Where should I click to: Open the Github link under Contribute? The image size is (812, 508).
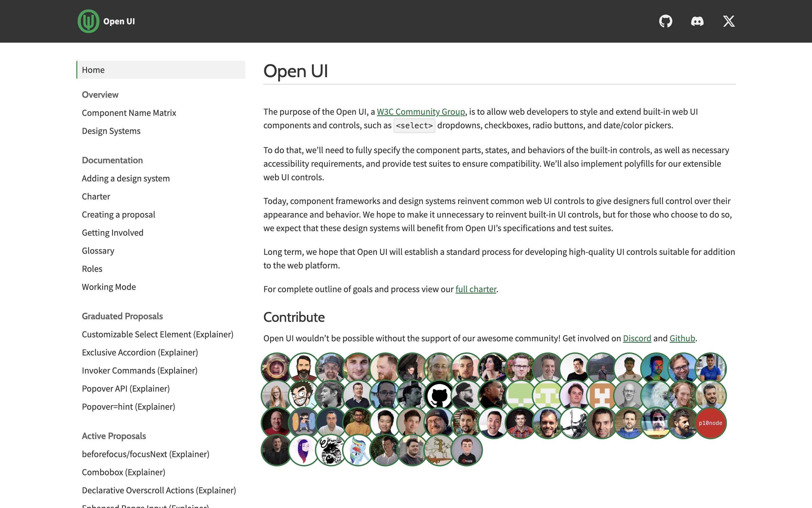[x=682, y=338]
